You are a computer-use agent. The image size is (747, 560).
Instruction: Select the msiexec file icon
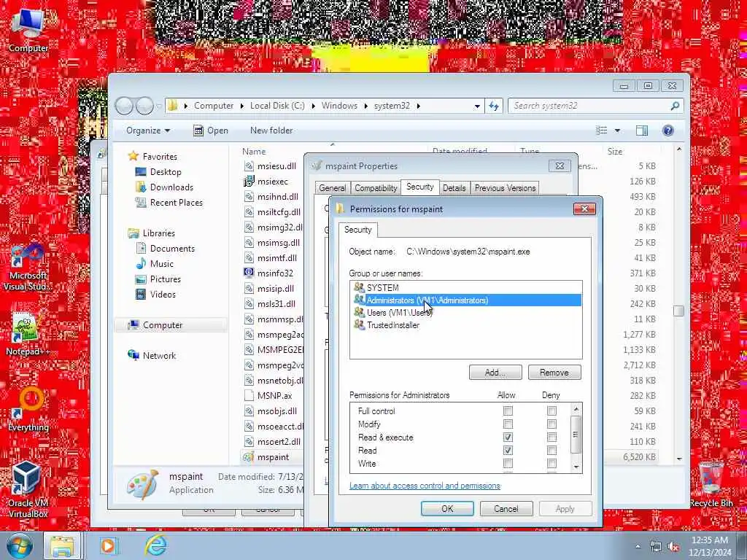[249, 182]
